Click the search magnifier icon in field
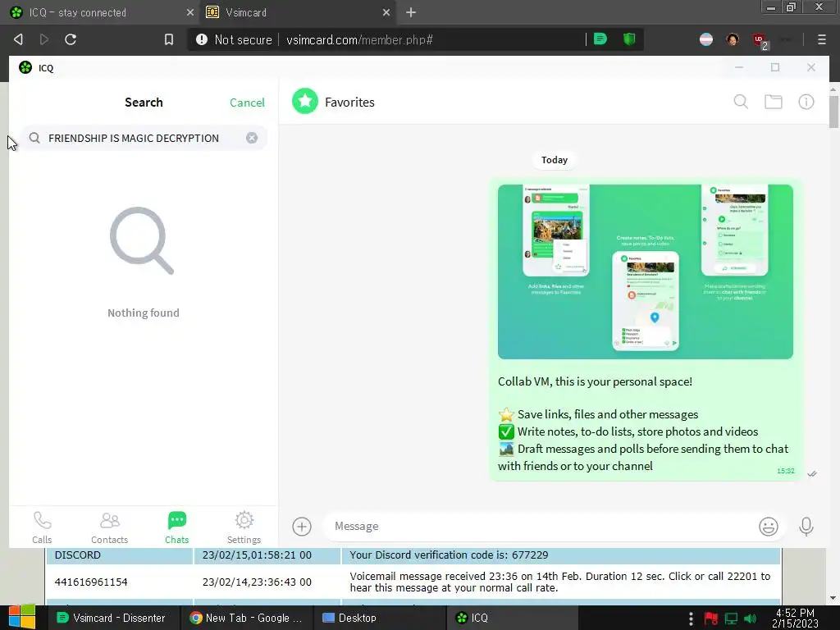840x630 pixels. [34, 138]
